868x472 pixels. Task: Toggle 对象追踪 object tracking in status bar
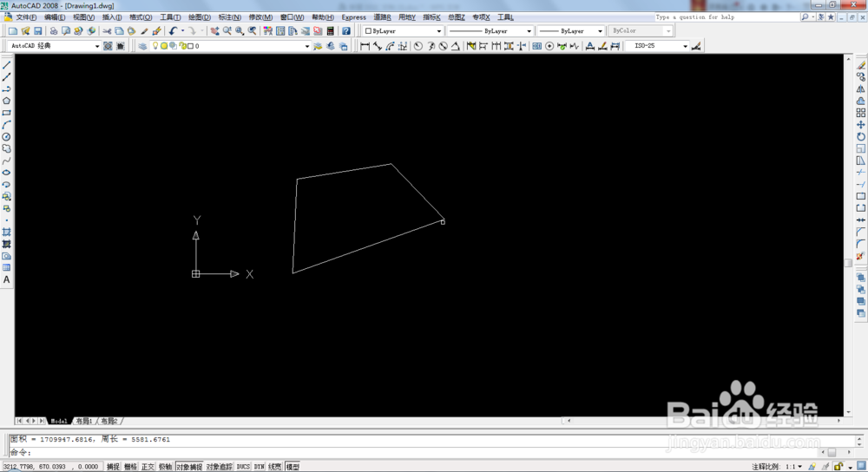point(220,467)
